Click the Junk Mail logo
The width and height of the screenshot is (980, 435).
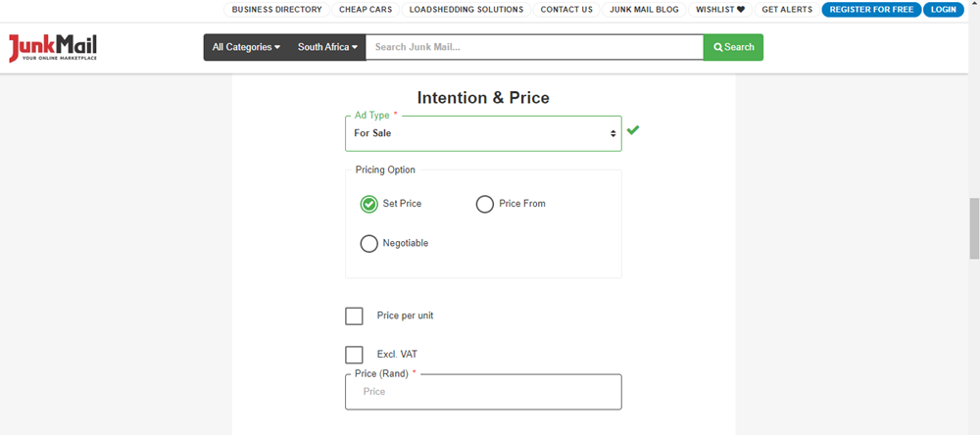(x=53, y=48)
